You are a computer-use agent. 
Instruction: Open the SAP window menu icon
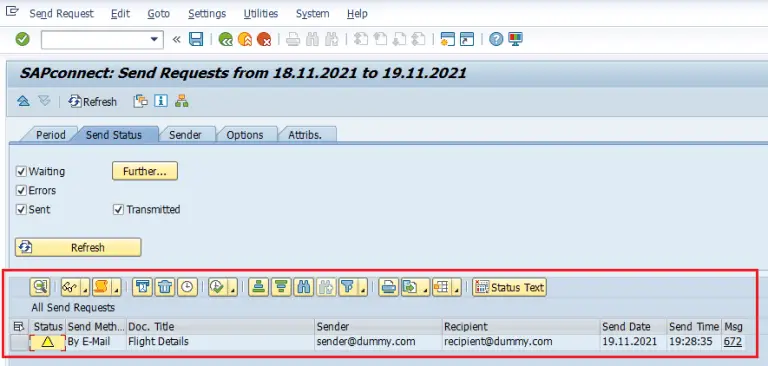click(x=12, y=12)
